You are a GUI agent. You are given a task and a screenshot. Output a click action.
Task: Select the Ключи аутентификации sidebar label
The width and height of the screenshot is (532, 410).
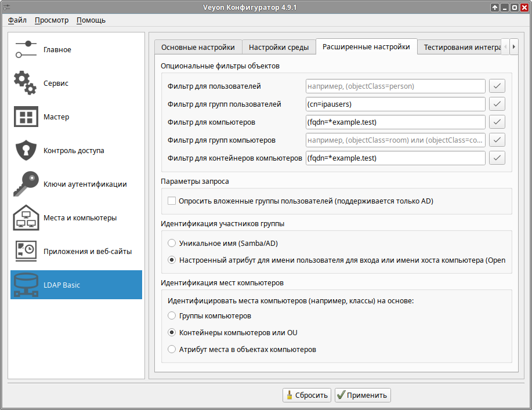click(85, 184)
